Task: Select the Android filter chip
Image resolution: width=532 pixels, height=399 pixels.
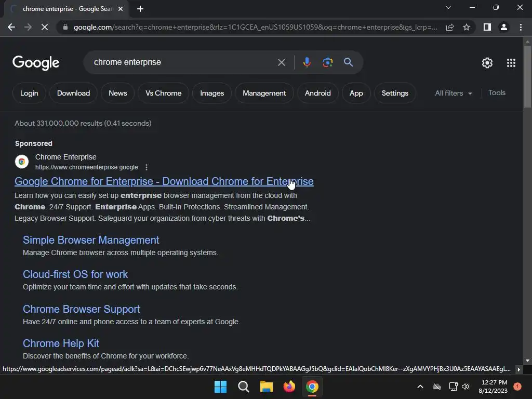Action: pyautogui.click(x=317, y=93)
